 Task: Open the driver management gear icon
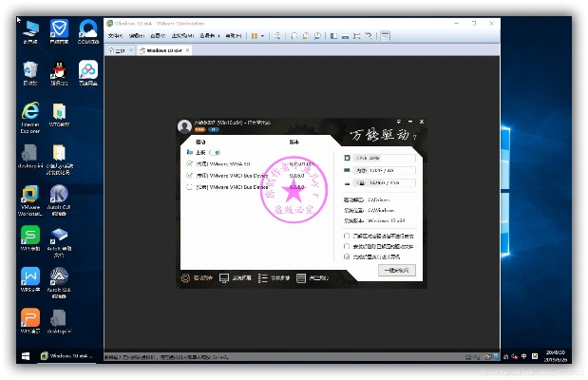point(185,278)
